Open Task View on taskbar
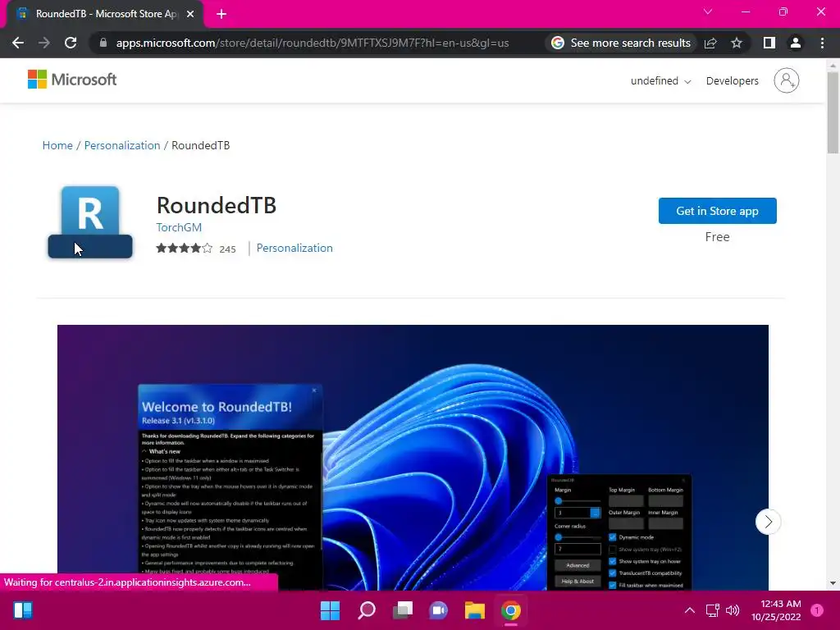Viewport: 840px width, 630px height. click(403, 610)
